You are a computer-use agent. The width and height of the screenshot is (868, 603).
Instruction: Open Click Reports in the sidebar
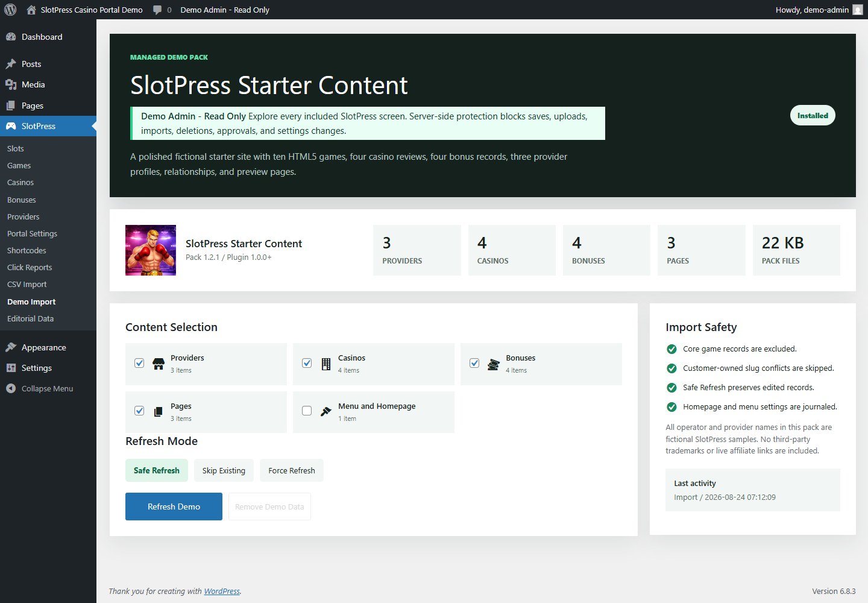30,267
